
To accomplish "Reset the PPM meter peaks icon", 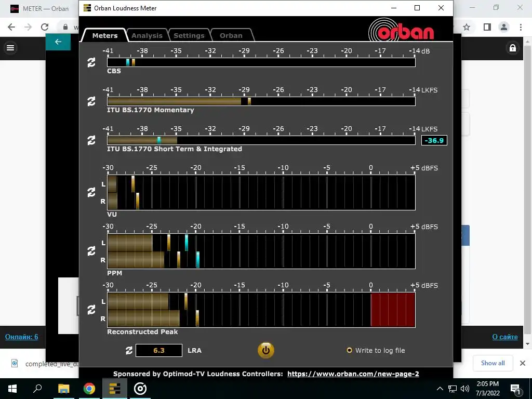I will [x=91, y=251].
